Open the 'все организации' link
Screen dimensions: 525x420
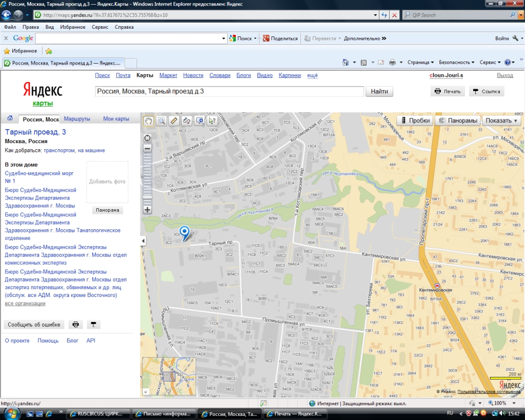[x=25, y=304]
